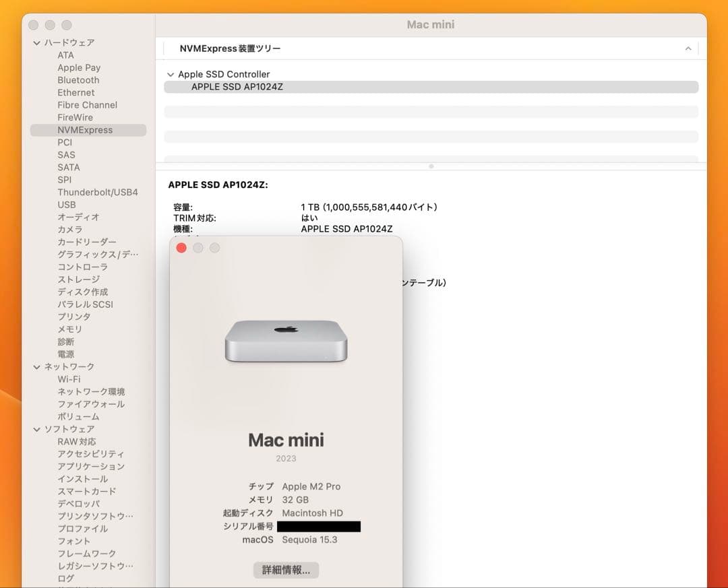Open the 電源 section

click(65, 354)
